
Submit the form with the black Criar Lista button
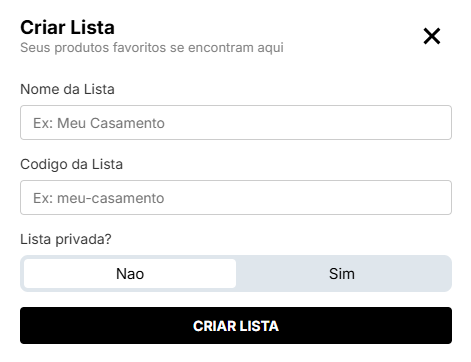(x=236, y=326)
